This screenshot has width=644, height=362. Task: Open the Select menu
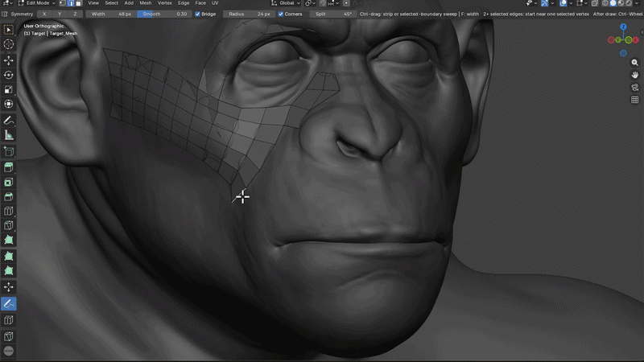(111, 3)
